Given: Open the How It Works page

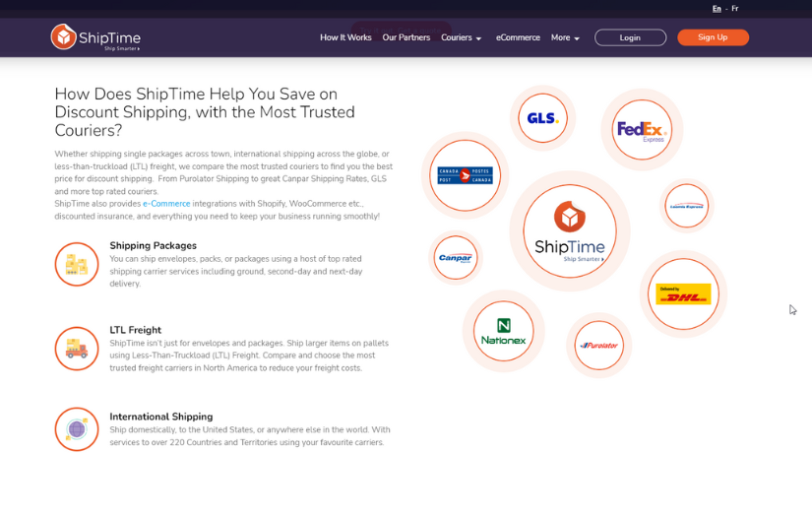Looking at the screenshot, I should tap(345, 37).
